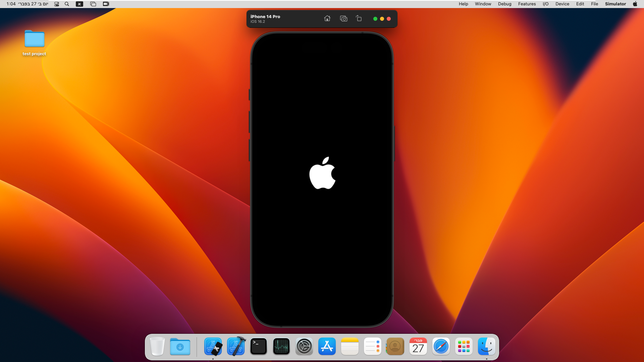The image size is (644, 362).
Task: Switch to Simulator app in the Dock
Action: pyautogui.click(x=213, y=347)
